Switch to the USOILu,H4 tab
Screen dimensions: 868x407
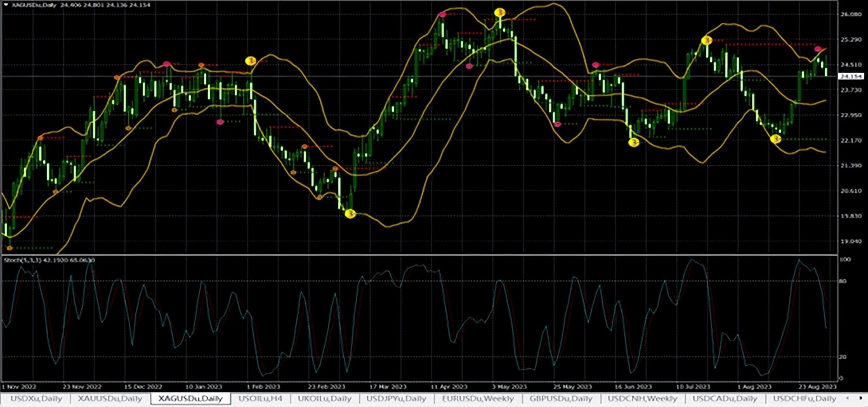[260, 399]
